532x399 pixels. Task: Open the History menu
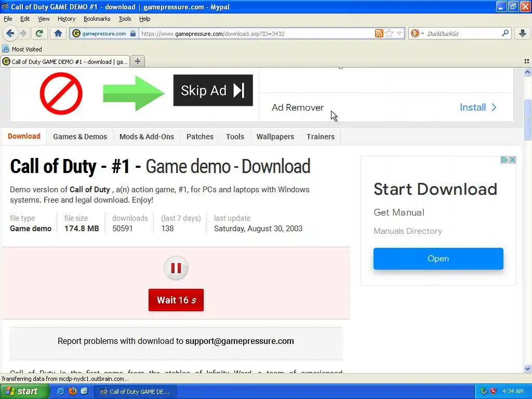click(x=66, y=19)
